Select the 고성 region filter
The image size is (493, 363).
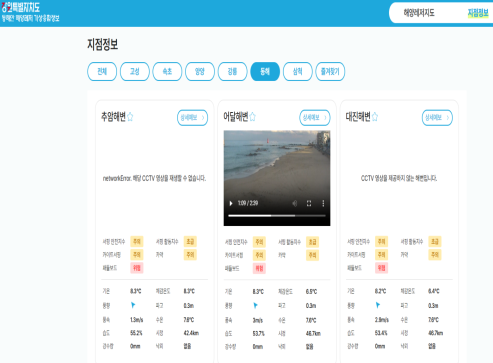click(135, 71)
